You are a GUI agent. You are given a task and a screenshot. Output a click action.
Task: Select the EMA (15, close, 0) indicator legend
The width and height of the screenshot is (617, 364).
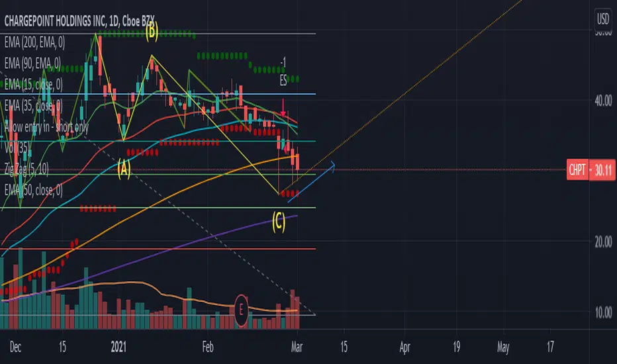pos(34,84)
